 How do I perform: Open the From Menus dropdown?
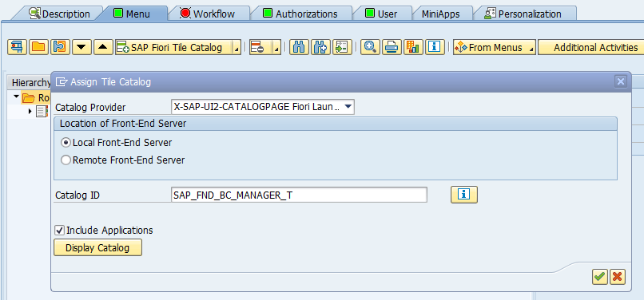click(495, 48)
